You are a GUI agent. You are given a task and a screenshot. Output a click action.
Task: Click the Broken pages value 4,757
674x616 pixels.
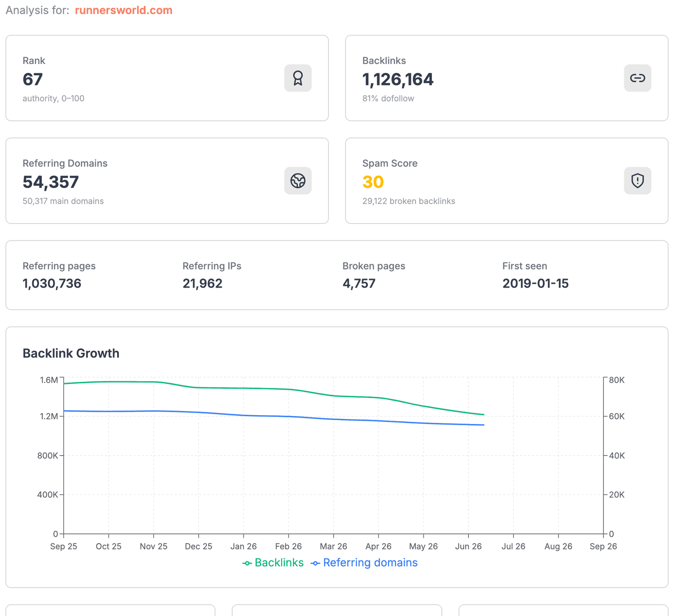coord(359,283)
